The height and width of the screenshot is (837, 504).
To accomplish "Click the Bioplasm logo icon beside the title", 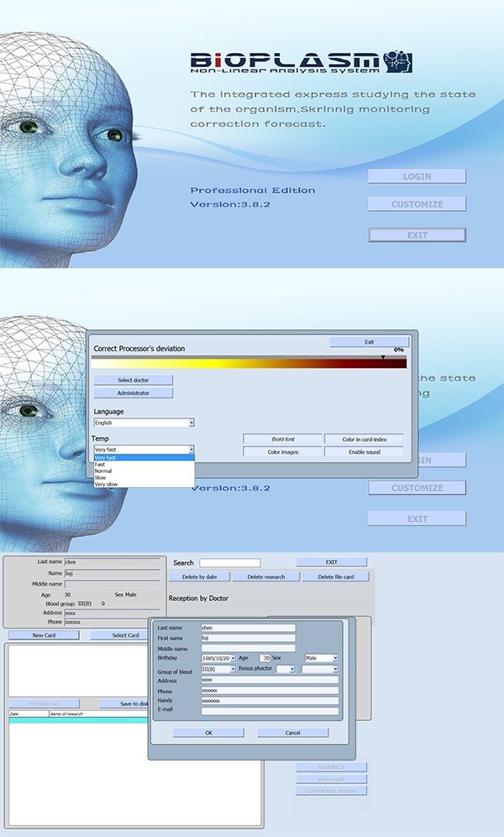I will pos(398,62).
